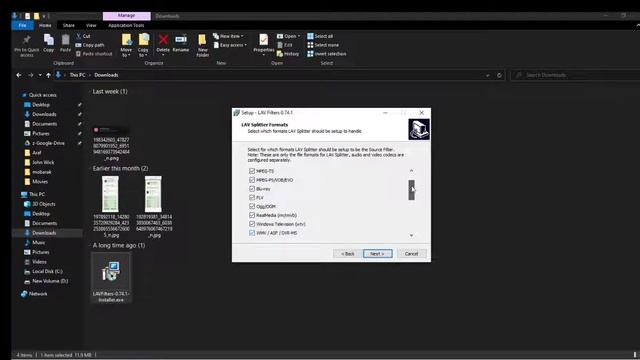Refresh the Downloads folder view
Viewport: 640px width, 360px height.
[499, 75]
